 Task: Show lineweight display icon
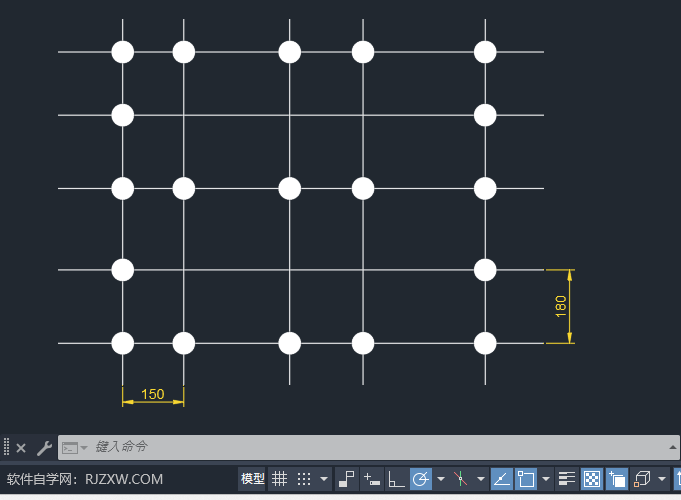click(567, 479)
